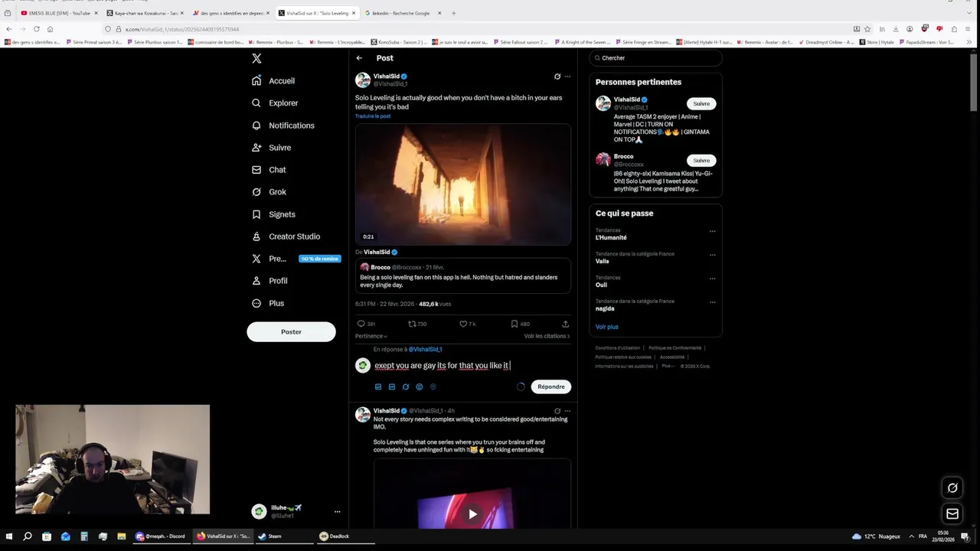
Task: Focus the reply text field
Action: [471, 365]
